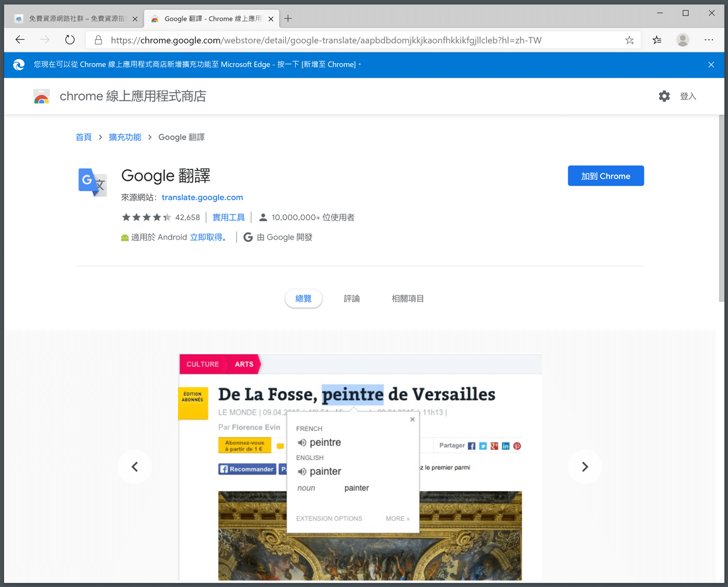Screen dimensions: 728x587
Task: Click the Google Translate extension icon
Action: [x=92, y=182]
